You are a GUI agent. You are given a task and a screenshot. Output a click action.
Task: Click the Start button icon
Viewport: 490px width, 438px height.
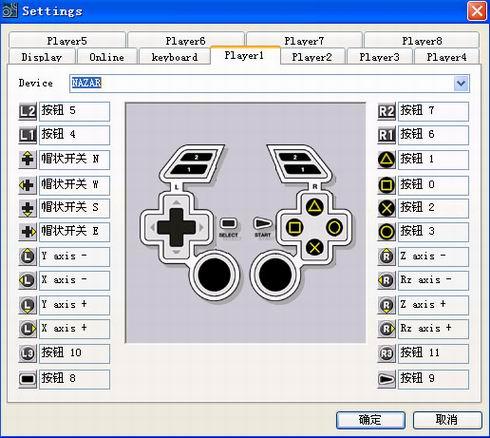(x=387, y=379)
